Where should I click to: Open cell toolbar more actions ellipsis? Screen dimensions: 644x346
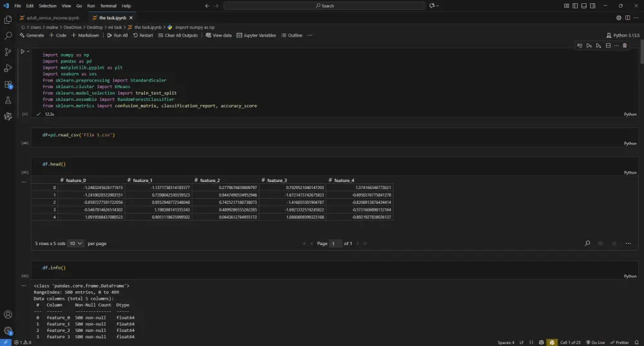click(x=616, y=46)
